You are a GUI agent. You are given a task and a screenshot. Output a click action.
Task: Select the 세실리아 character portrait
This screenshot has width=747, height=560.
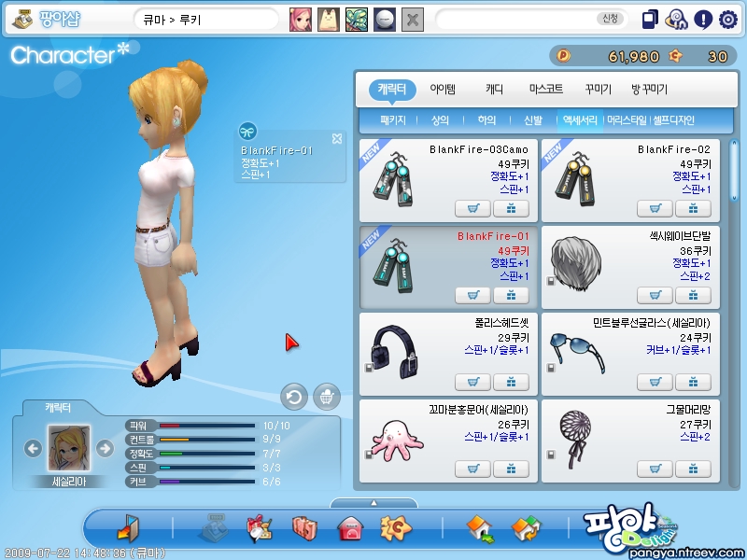point(69,448)
